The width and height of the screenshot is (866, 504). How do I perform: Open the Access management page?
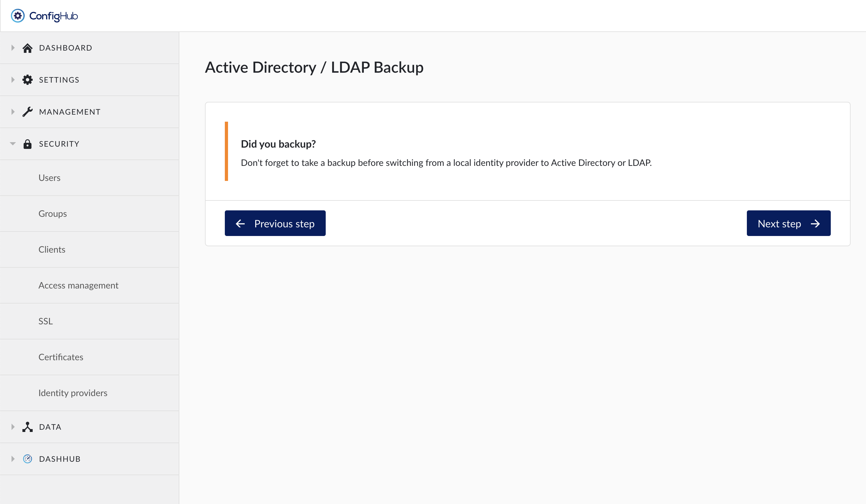(78, 285)
